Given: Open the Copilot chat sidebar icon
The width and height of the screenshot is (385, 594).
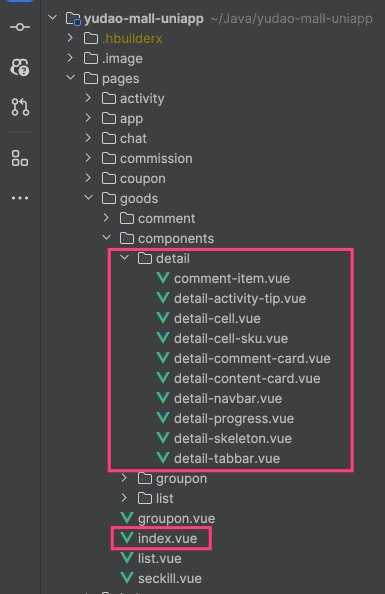Looking at the screenshot, I should click(20, 67).
